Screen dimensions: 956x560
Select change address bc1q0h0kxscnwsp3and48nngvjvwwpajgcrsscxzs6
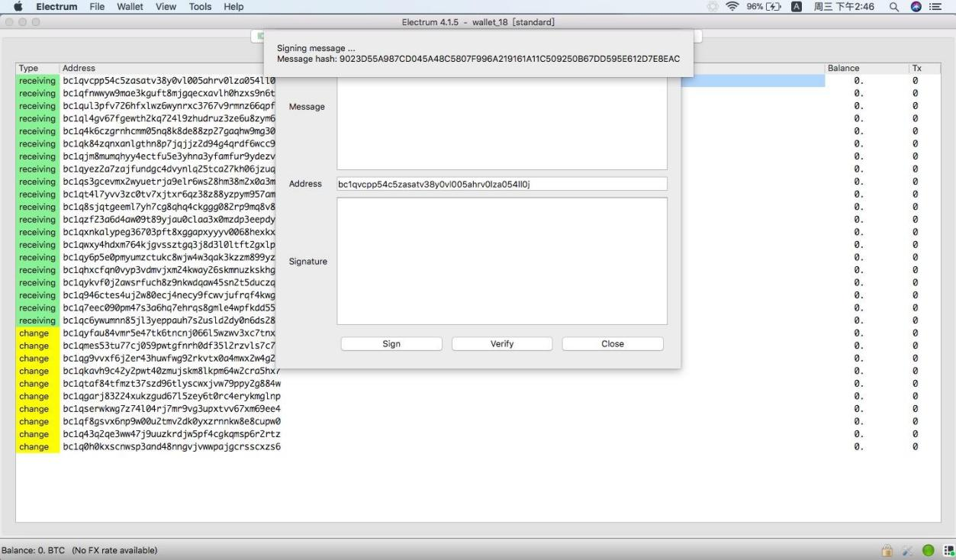pos(172,446)
